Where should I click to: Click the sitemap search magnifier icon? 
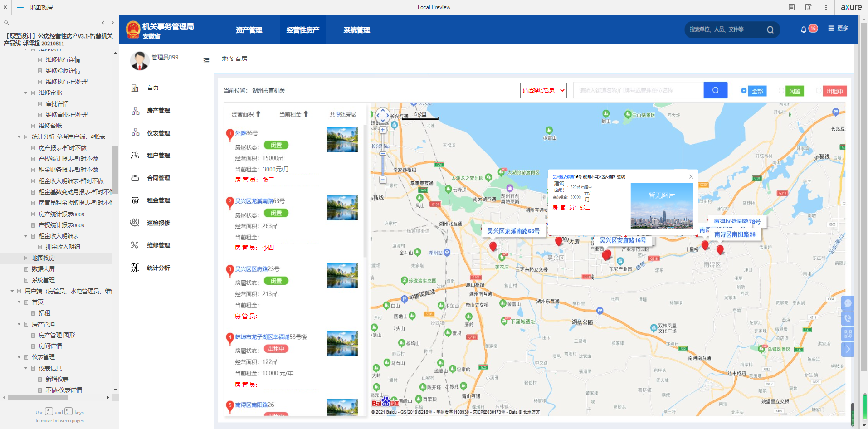[x=6, y=23]
